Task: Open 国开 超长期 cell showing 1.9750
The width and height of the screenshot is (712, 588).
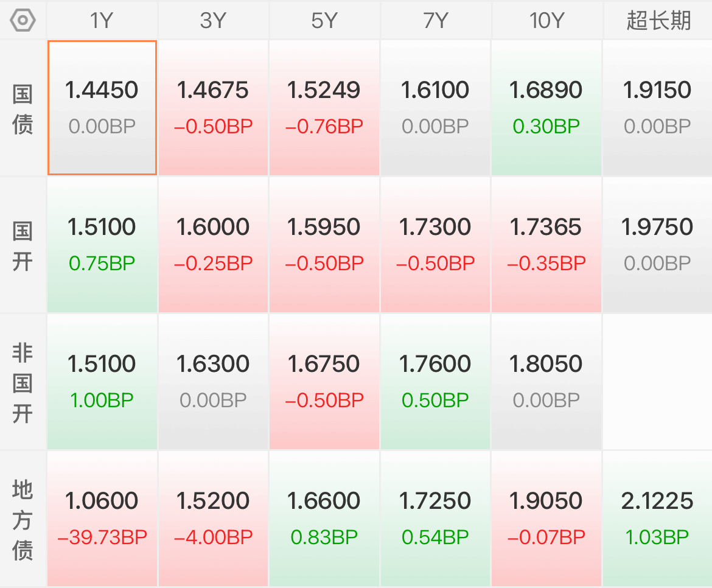Action: click(657, 245)
